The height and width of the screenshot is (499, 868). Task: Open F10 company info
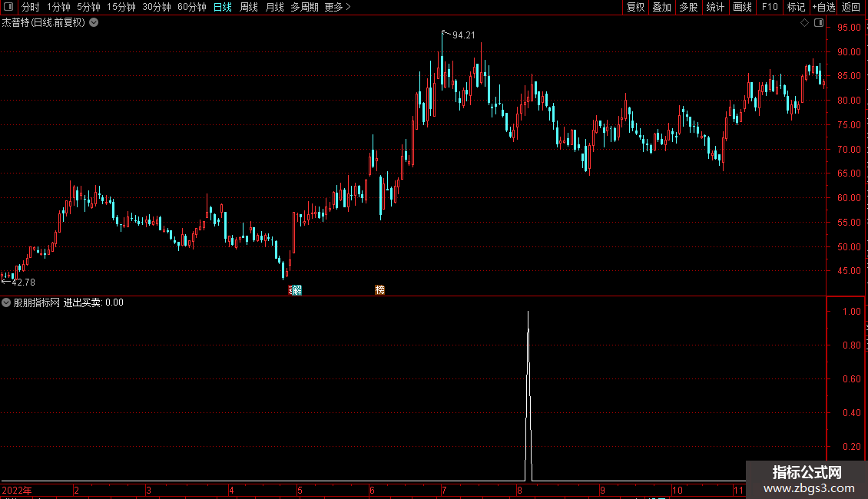pos(770,7)
